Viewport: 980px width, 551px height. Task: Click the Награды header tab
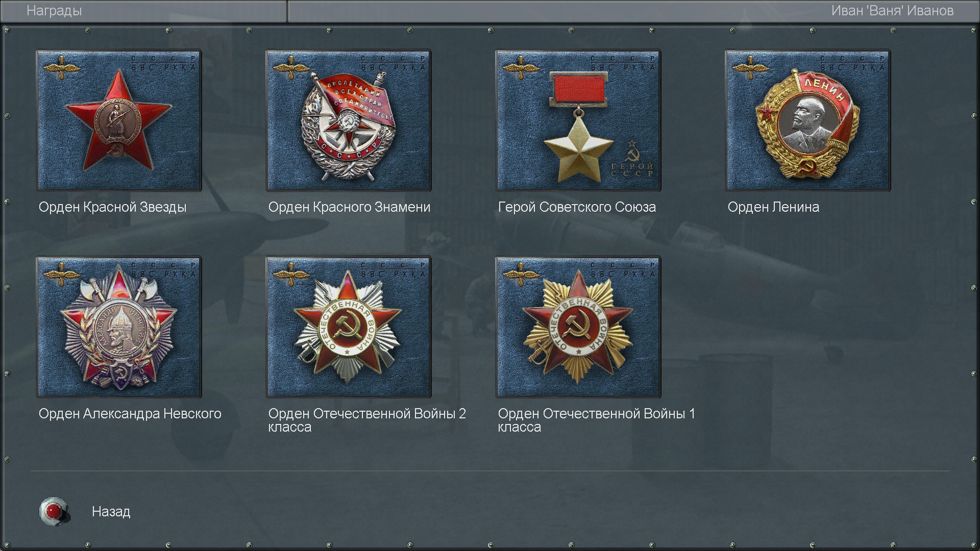click(x=54, y=11)
